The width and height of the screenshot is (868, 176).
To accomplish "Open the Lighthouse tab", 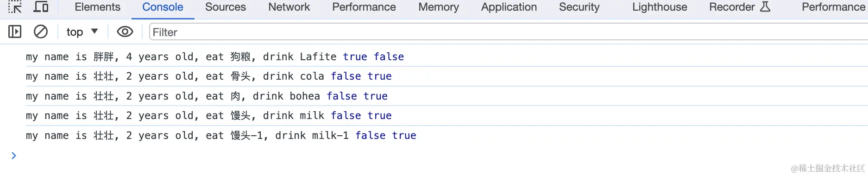I will pyautogui.click(x=660, y=7).
